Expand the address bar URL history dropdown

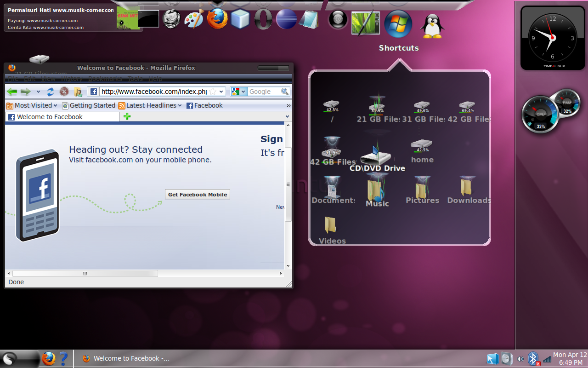222,92
